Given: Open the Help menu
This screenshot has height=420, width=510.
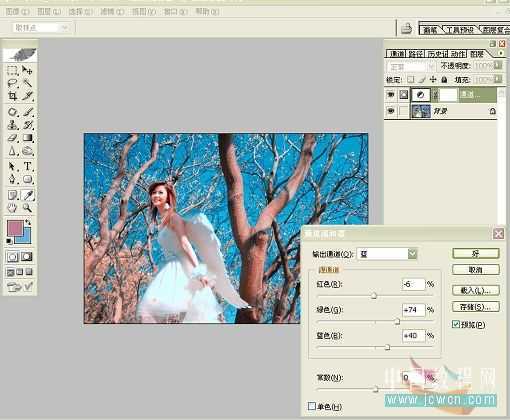Looking at the screenshot, I should coord(207,12).
